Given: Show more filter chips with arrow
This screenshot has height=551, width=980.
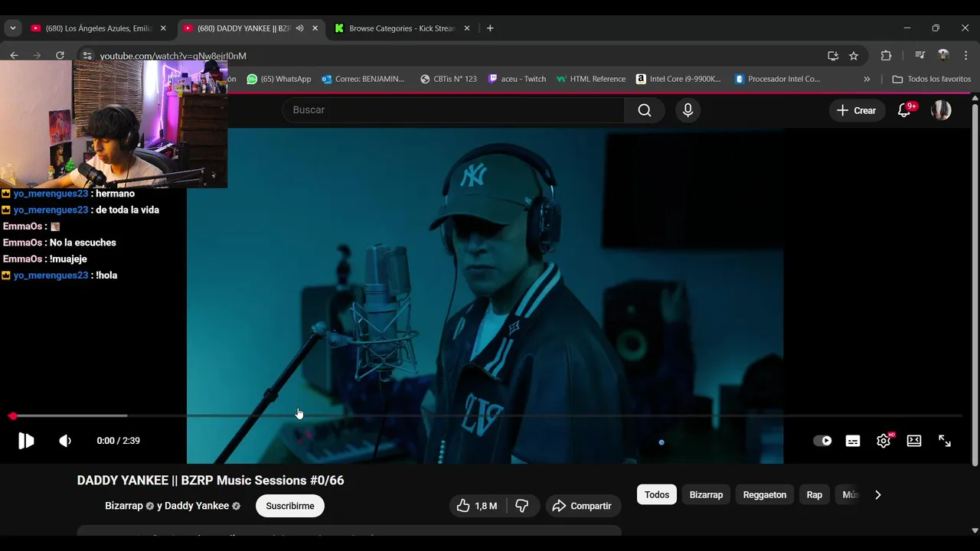Looking at the screenshot, I should 878,494.
